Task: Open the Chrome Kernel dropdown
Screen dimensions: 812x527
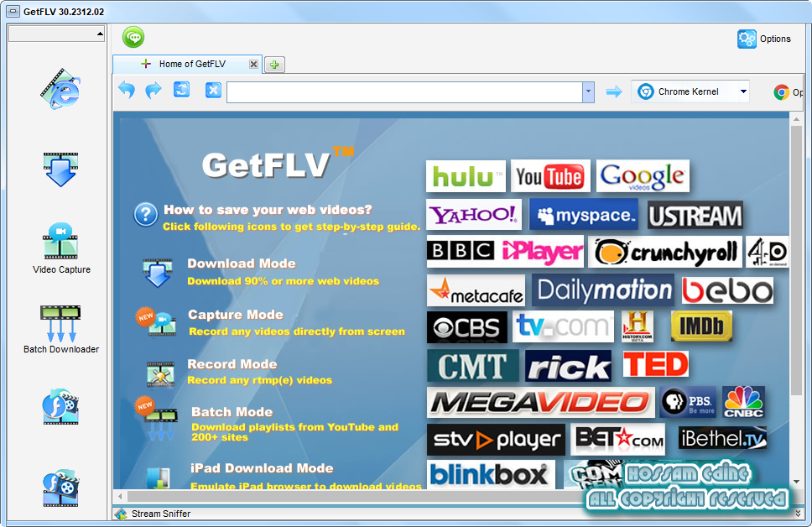Action: [690, 91]
